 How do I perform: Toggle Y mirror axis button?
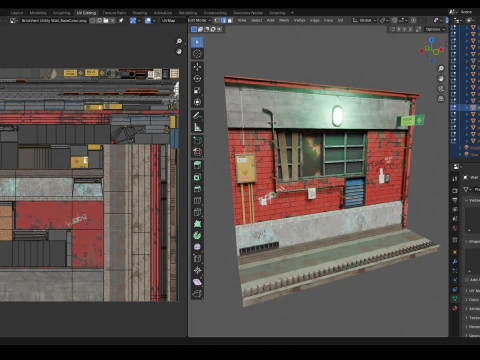404,29
